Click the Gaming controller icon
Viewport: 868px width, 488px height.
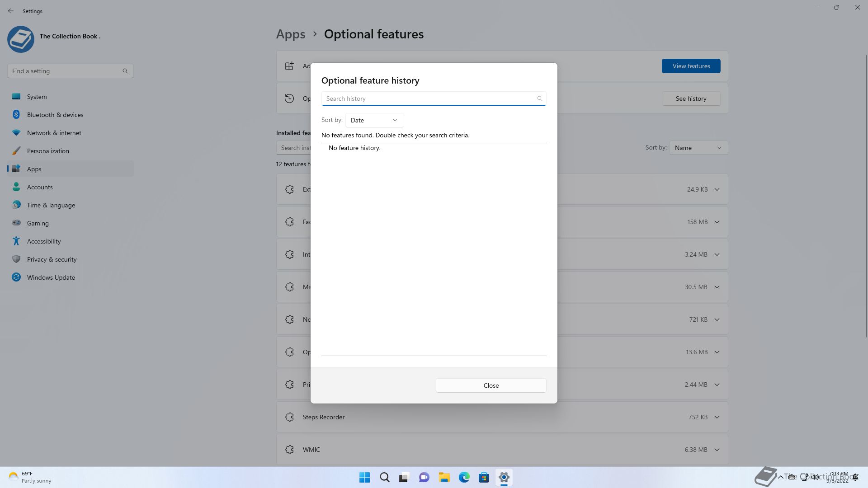coord(16,223)
